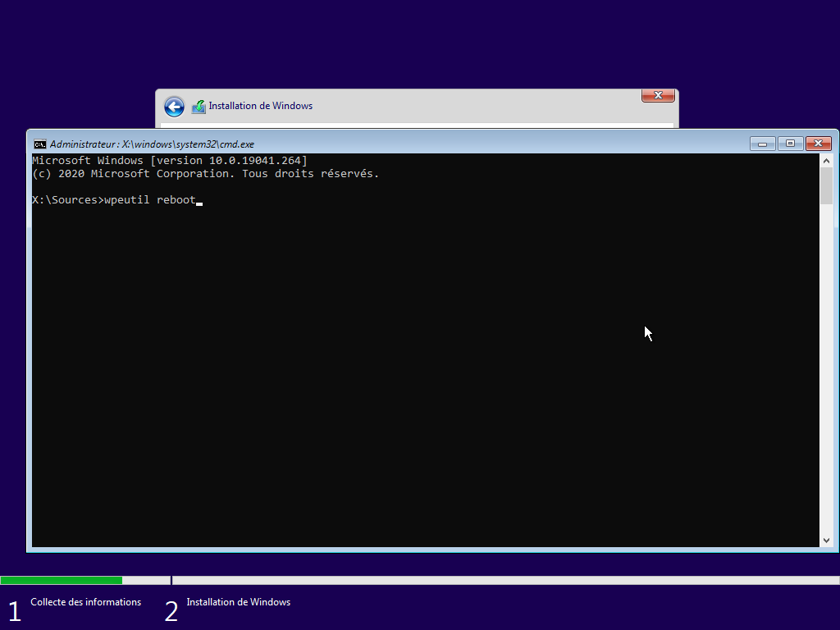Click the 'Microsoft Windows [version 10.0.19041.264]' line
The width and height of the screenshot is (840, 630).
pyautogui.click(x=170, y=161)
